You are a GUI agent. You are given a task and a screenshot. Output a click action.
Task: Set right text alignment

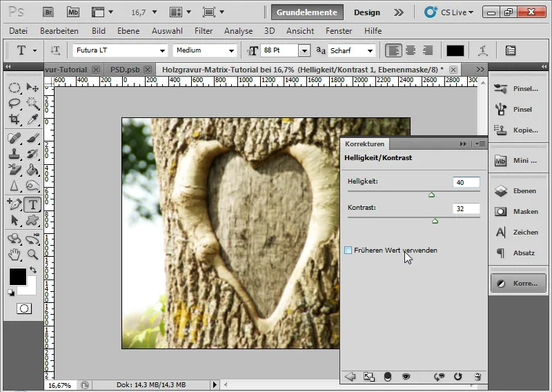coord(428,50)
